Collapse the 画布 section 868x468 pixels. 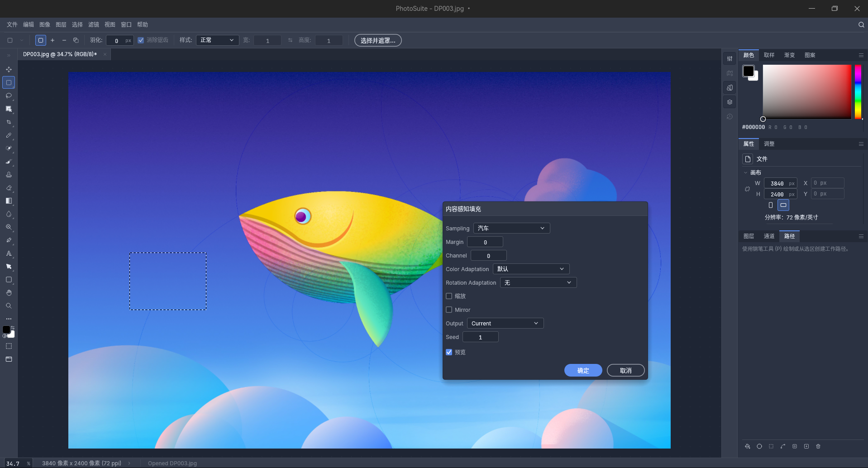pos(745,172)
